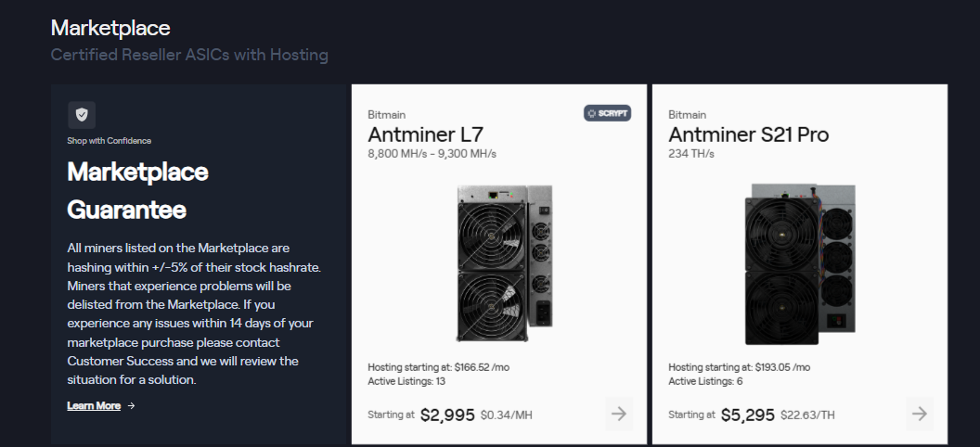Click 'Active Listings: 6' text

pos(705,381)
